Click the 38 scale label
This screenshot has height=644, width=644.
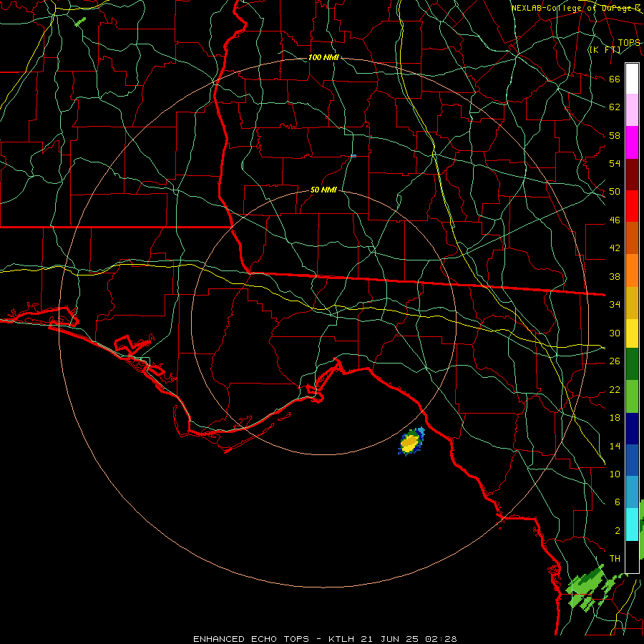pyautogui.click(x=615, y=276)
